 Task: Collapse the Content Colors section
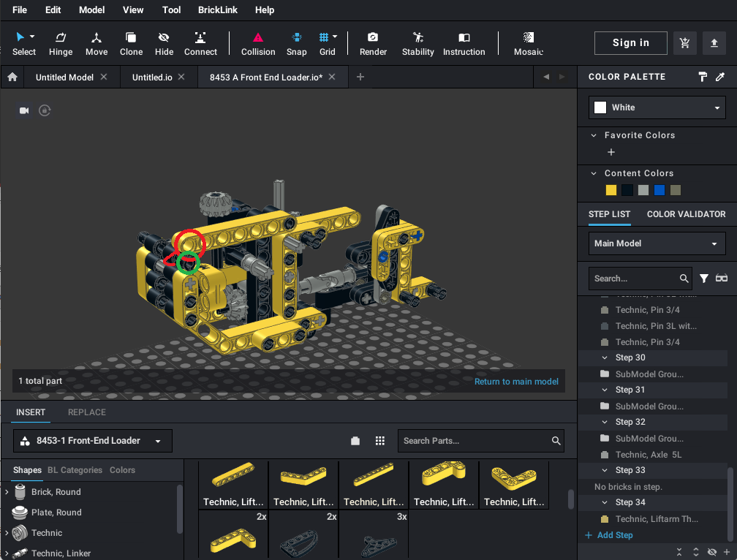pyautogui.click(x=594, y=173)
